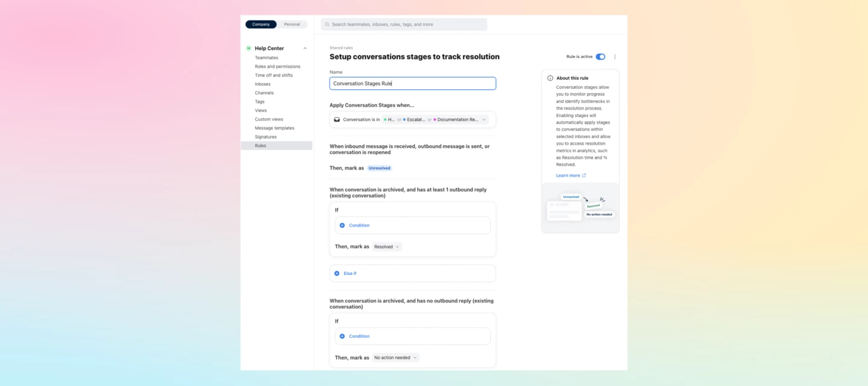Viewport: 868px width, 386px height.
Task: Switch to the Company tab
Action: [261, 24]
